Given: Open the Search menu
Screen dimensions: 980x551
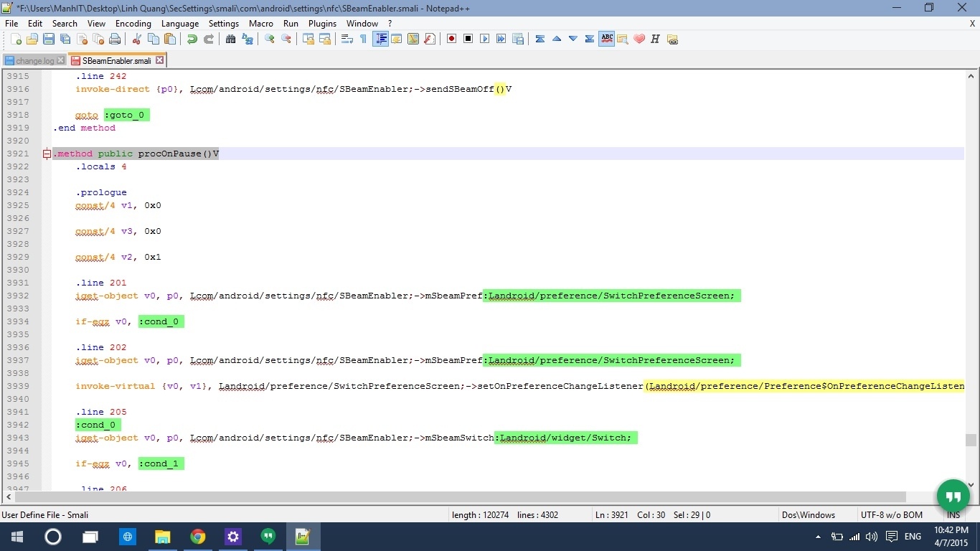Looking at the screenshot, I should pyautogui.click(x=65, y=23).
